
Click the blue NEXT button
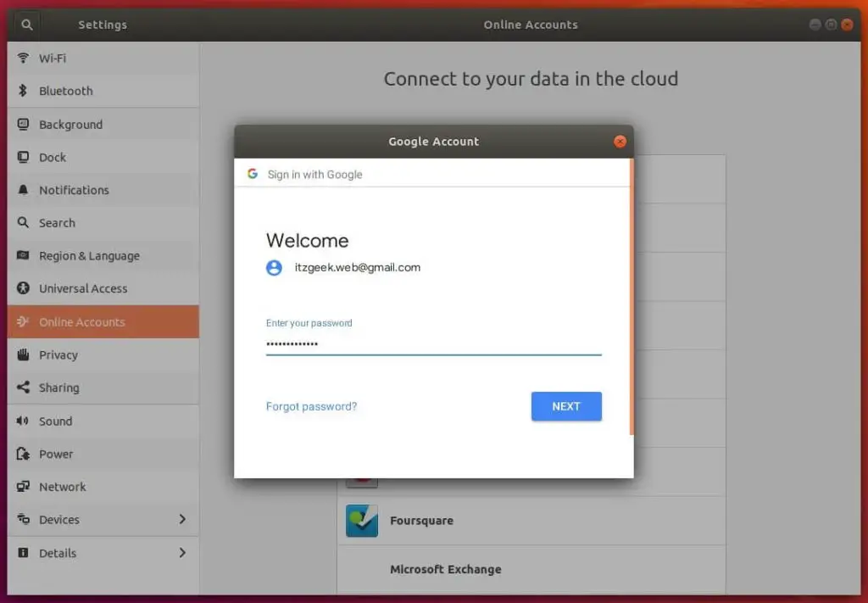[x=566, y=406]
